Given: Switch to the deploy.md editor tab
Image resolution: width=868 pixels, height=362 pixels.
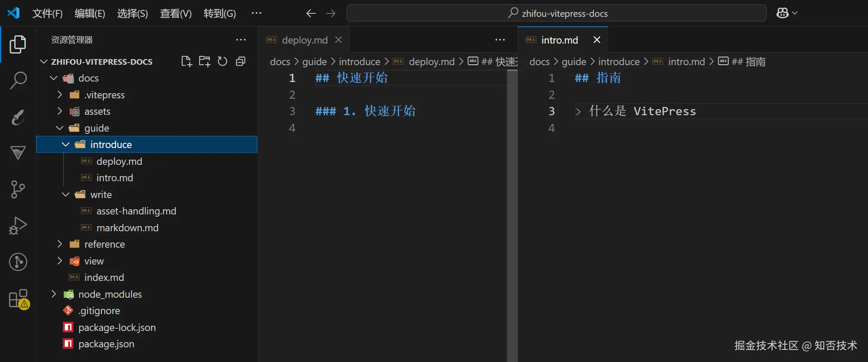Looking at the screenshot, I should pyautogui.click(x=304, y=40).
